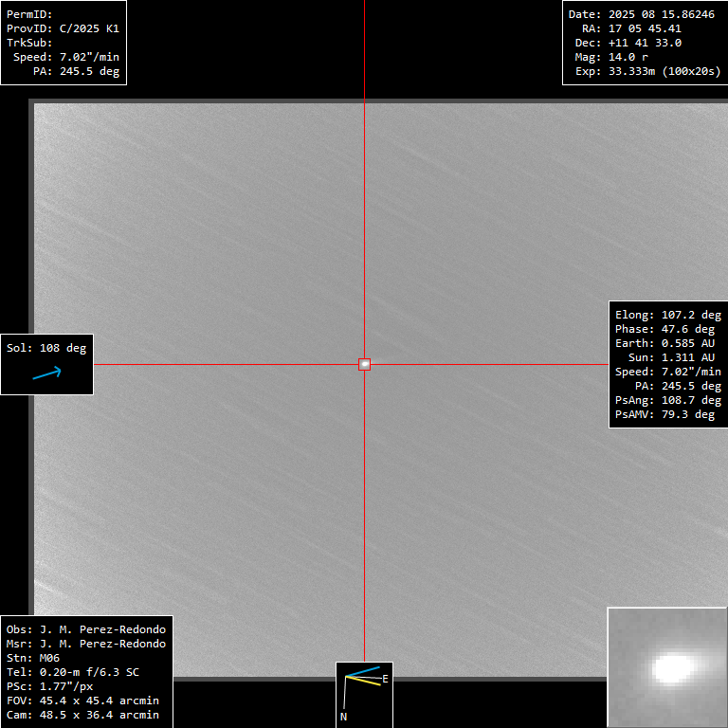Click the N label on the compass indicator

[343, 717]
